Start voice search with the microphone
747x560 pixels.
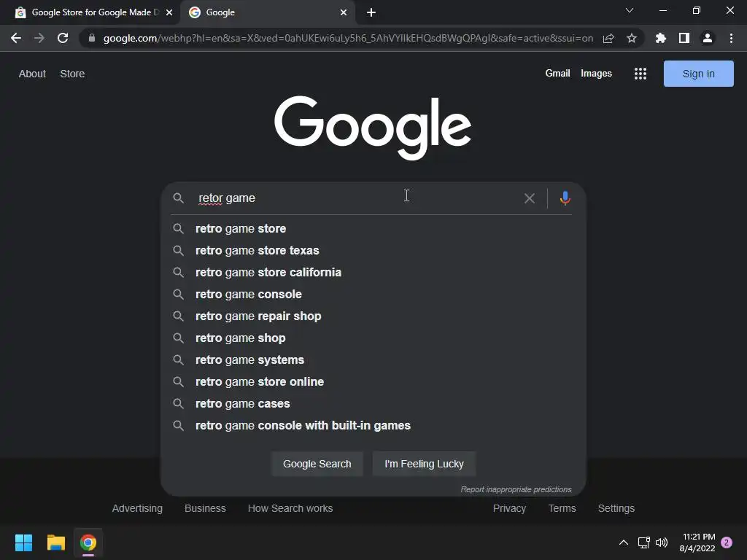[565, 198]
